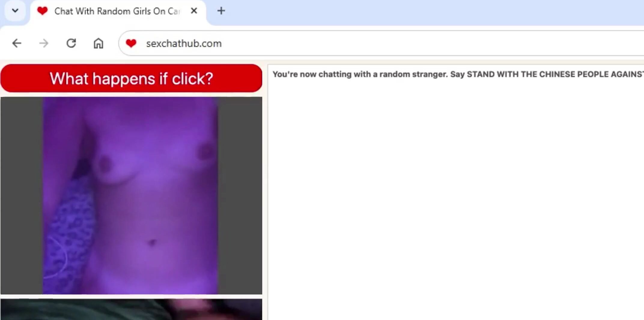This screenshot has height=320, width=644.
Task: Click the purple-lit stranger video feed
Action: tap(130, 195)
